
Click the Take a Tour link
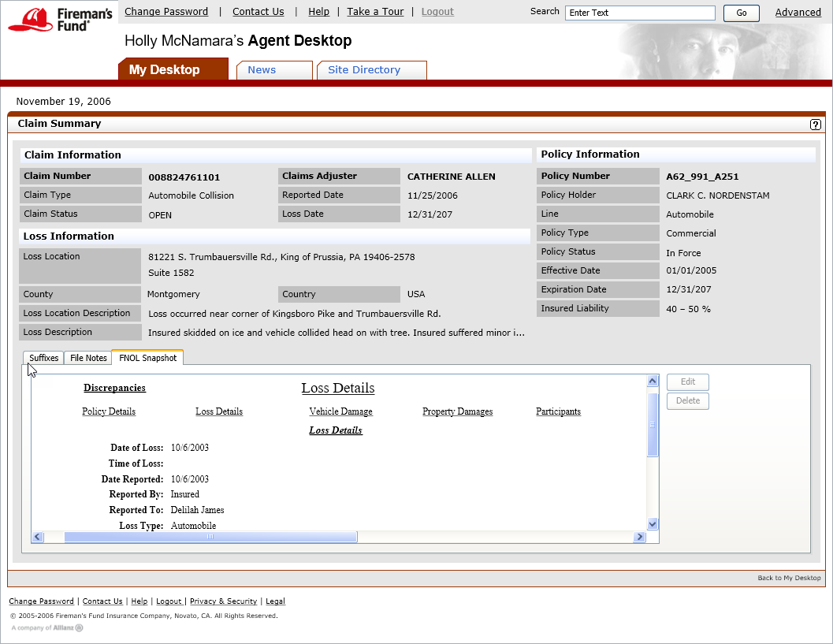(x=375, y=12)
